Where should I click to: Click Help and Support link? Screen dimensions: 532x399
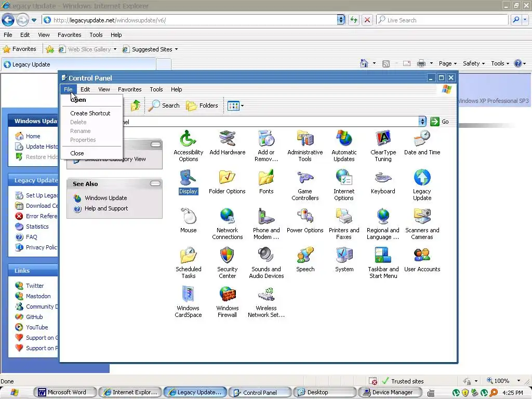(106, 208)
